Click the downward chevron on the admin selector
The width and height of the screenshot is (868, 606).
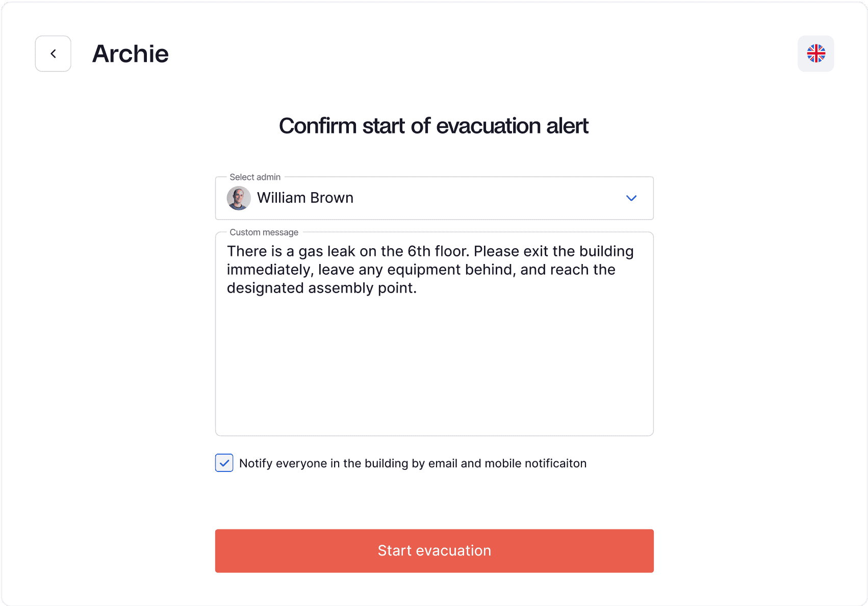631,198
